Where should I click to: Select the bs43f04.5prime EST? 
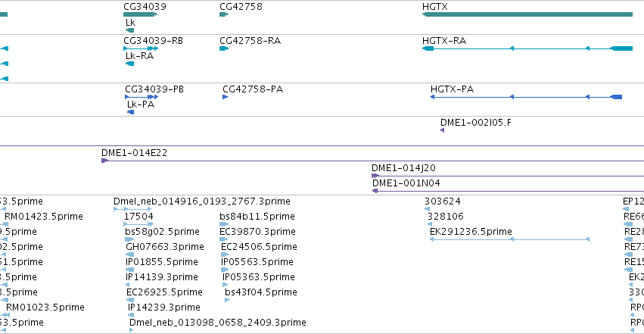pyautogui.click(x=261, y=292)
